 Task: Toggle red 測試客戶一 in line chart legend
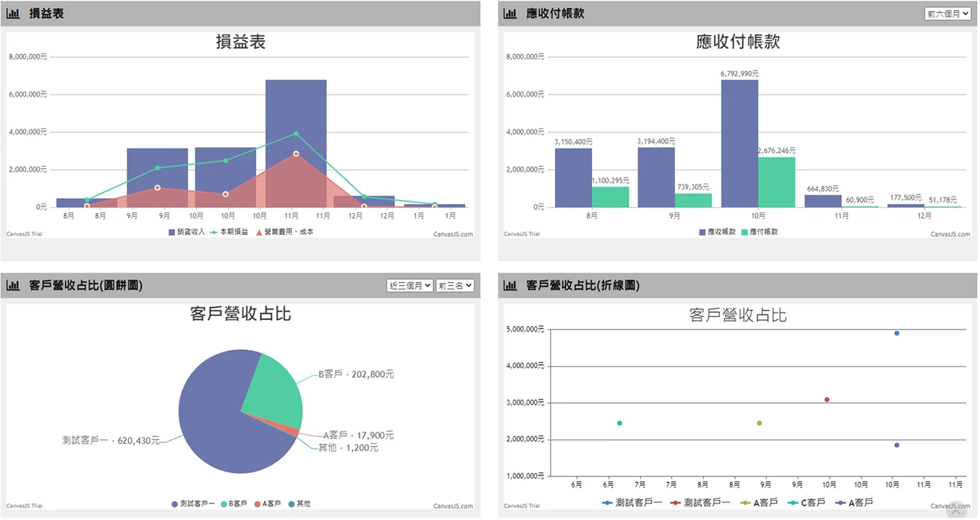[x=700, y=502]
